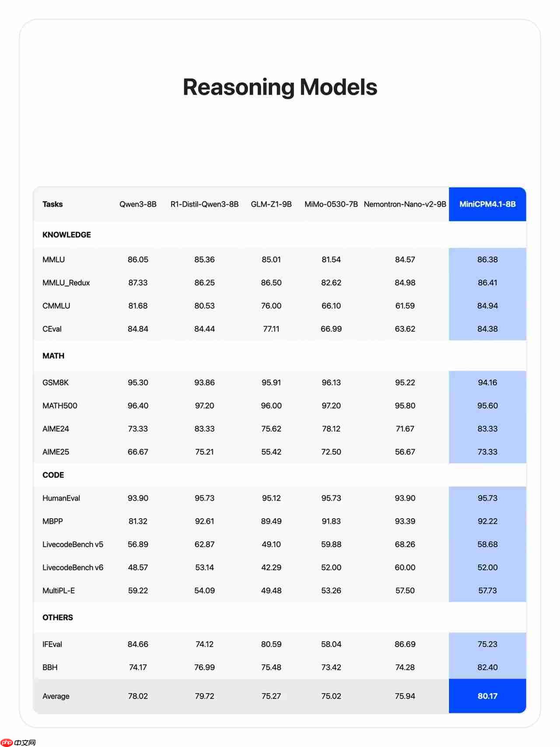The image size is (560, 747).
Task: Click the Nemontron-Nano-v2-9B column header
Action: click(405, 204)
